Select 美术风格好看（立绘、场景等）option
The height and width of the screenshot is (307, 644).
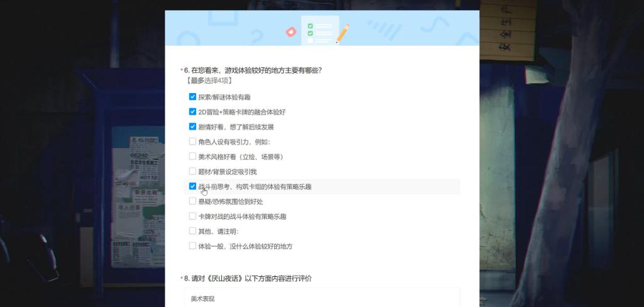[x=192, y=156]
